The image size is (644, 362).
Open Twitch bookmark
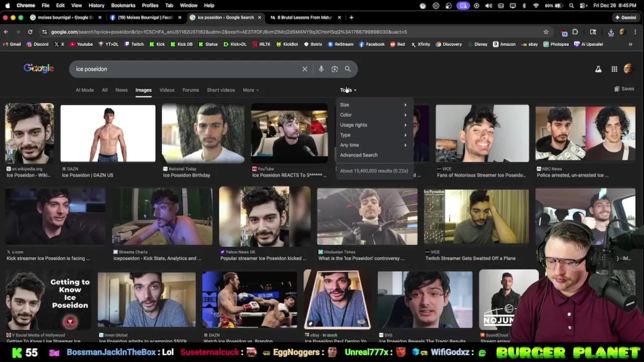[x=134, y=44]
